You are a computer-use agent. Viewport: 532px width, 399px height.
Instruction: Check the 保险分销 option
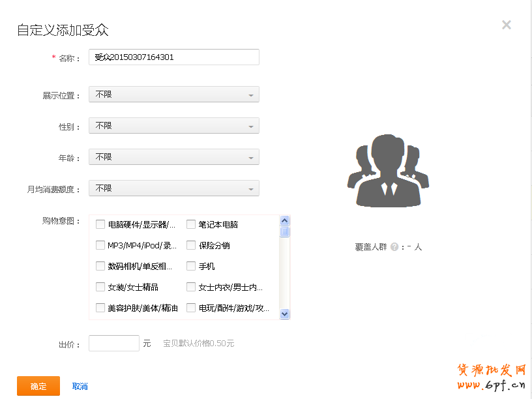pos(191,246)
